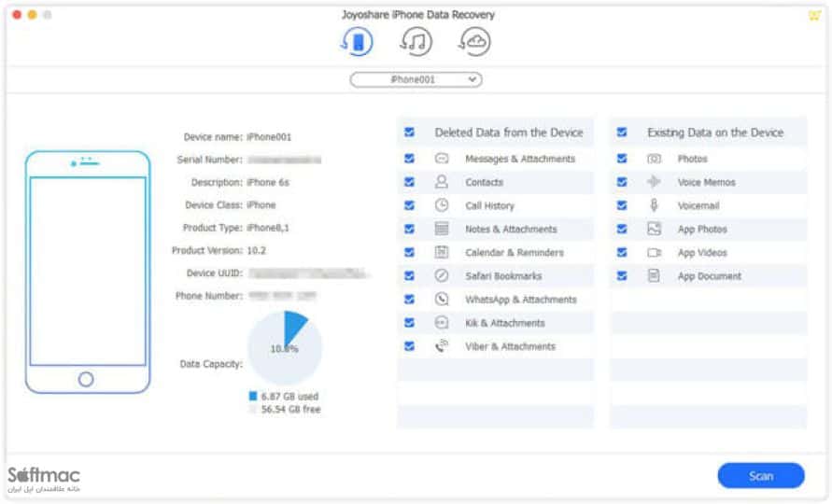Toggle WhatsApp & Attachments checkbox

(x=409, y=300)
